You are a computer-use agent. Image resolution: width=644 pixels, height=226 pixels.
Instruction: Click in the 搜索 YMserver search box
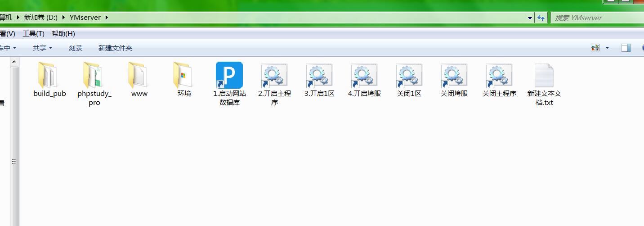594,18
